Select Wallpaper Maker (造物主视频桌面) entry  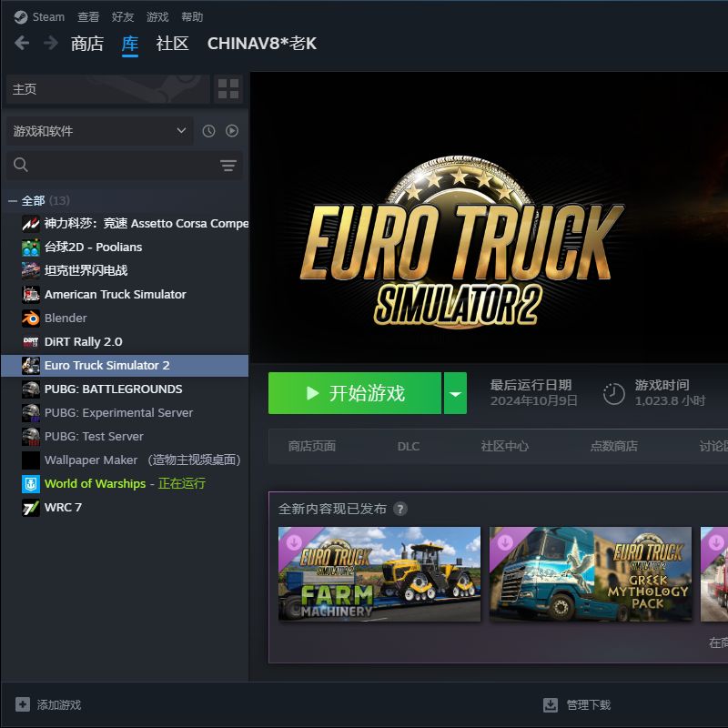(x=125, y=460)
